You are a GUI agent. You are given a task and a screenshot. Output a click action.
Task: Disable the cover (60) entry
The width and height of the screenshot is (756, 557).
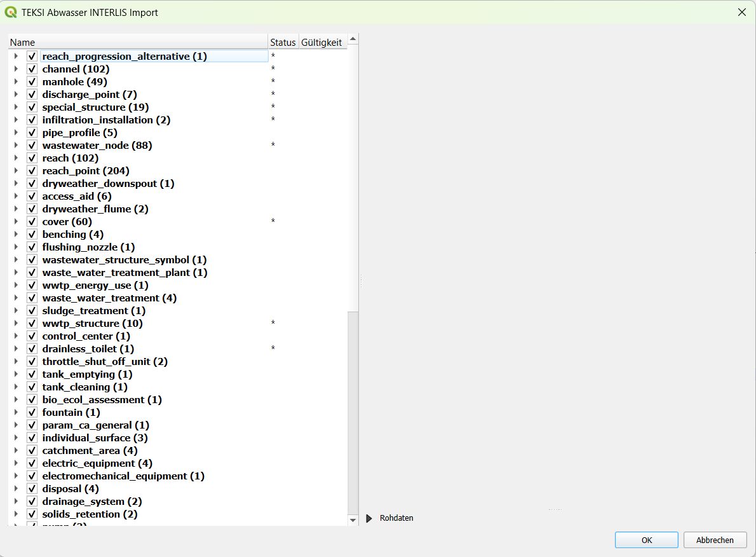click(x=32, y=221)
